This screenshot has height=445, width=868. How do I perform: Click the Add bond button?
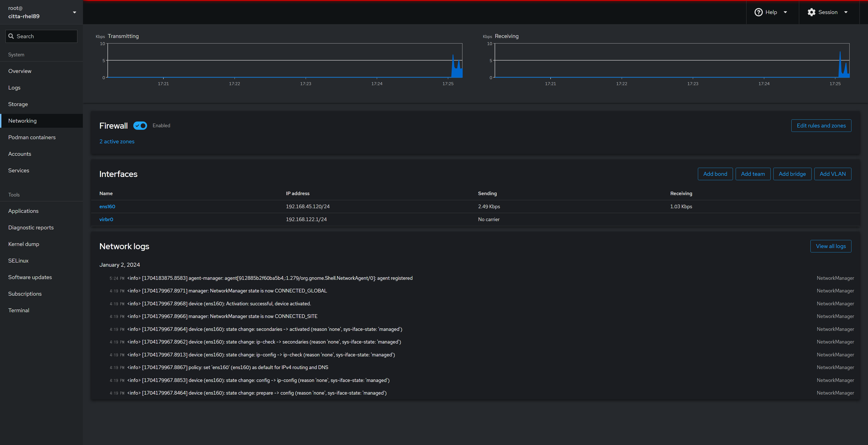tap(715, 174)
